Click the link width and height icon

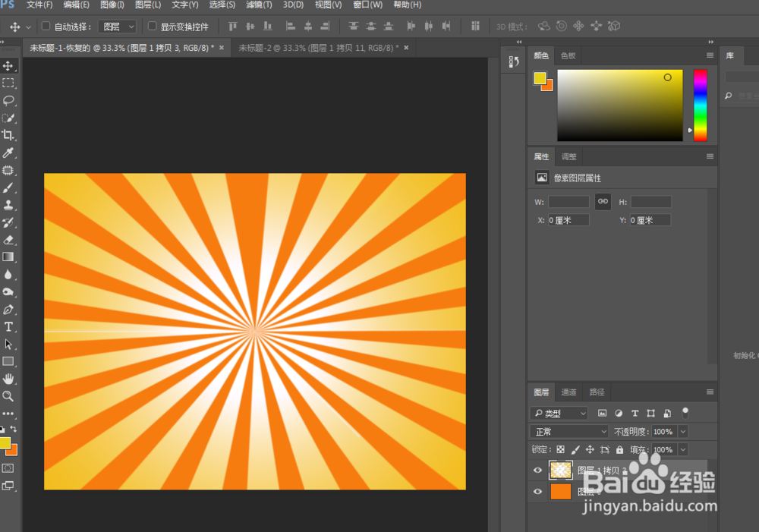(x=603, y=201)
